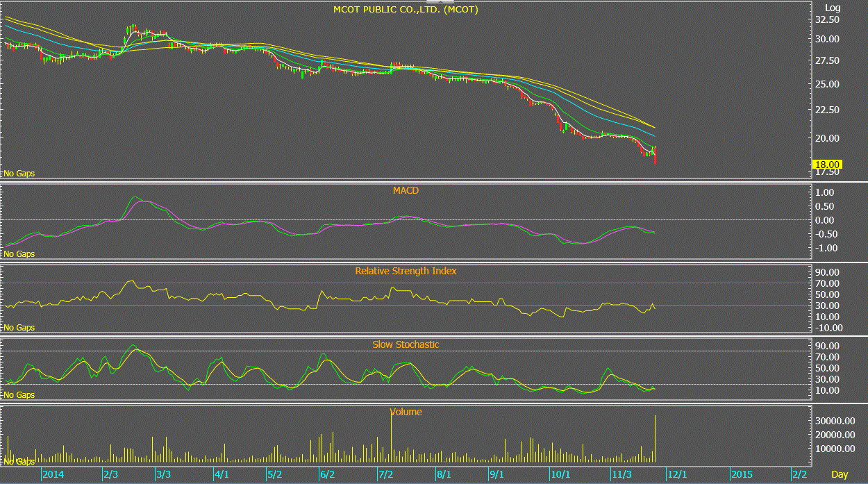Image resolution: width=868 pixels, height=484 pixels.
Task: Select the 8/1 date axis label
Action: click(x=444, y=474)
